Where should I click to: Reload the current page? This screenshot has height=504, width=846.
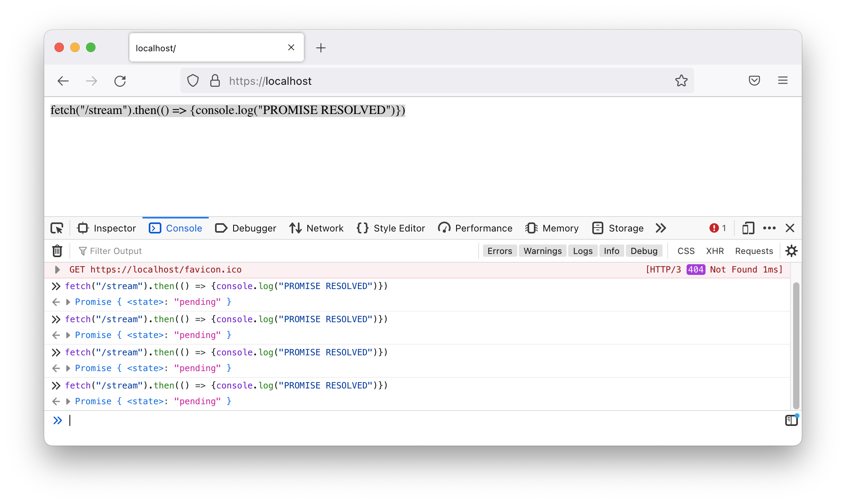120,81
